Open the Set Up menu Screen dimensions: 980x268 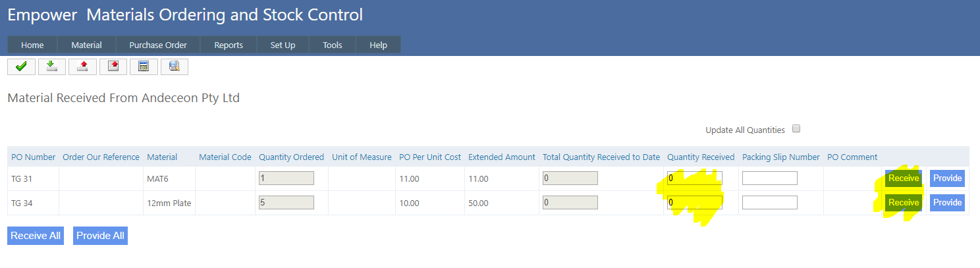(x=283, y=45)
